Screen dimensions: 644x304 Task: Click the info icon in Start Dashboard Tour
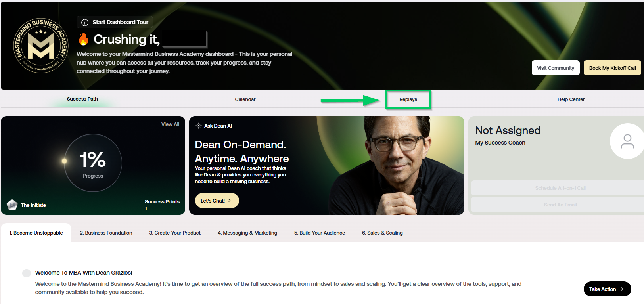(84, 23)
